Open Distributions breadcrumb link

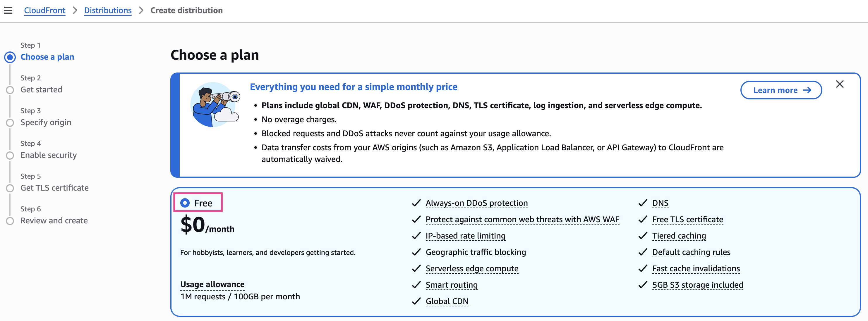107,11
